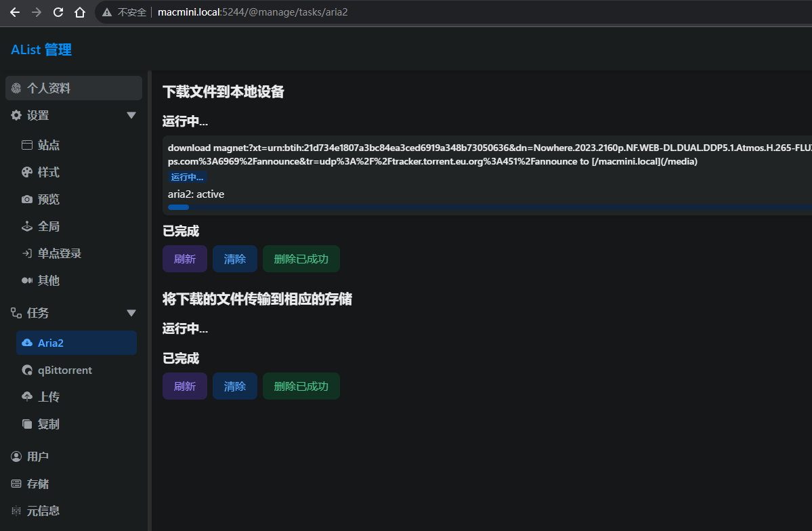Collapse the 任务 section arrow

[x=131, y=313]
